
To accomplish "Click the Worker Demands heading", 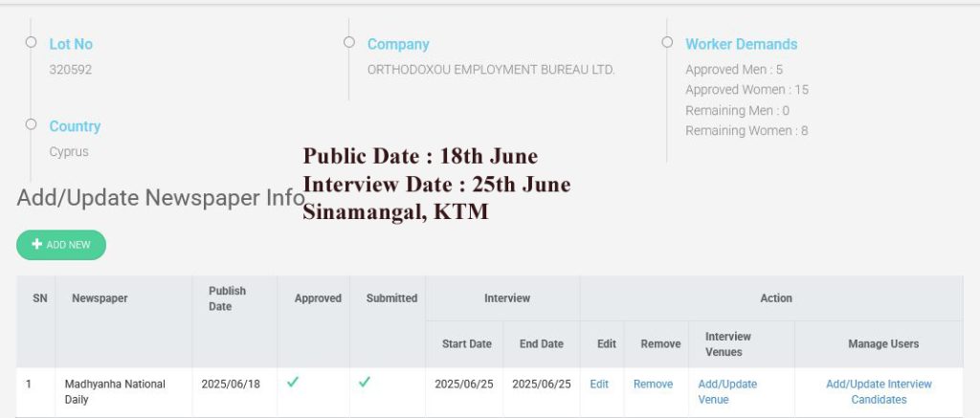I will (x=741, y=44).
